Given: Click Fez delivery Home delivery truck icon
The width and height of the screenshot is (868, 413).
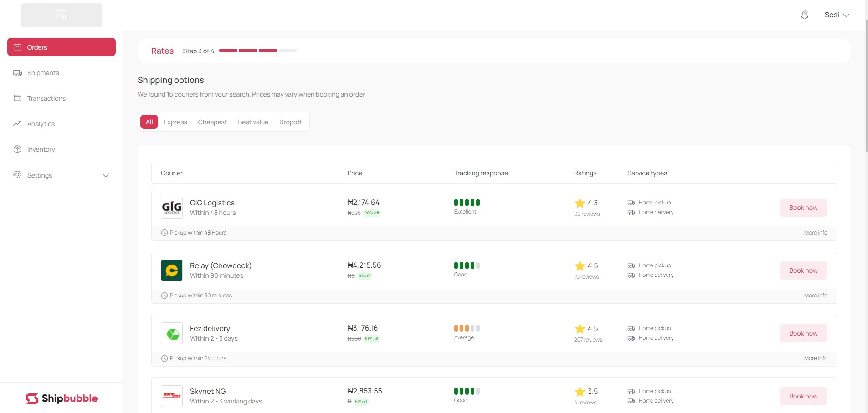Looking at the screenshot, I should [x=631, y=338].
